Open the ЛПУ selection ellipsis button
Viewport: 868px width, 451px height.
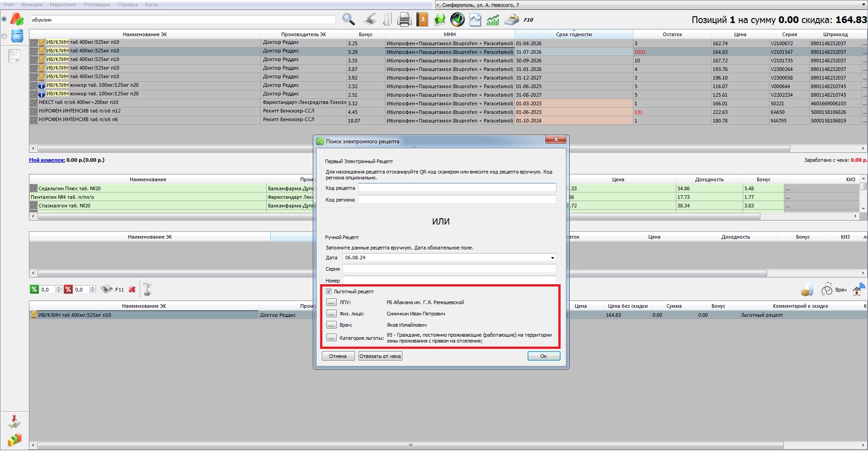point(331,302)
